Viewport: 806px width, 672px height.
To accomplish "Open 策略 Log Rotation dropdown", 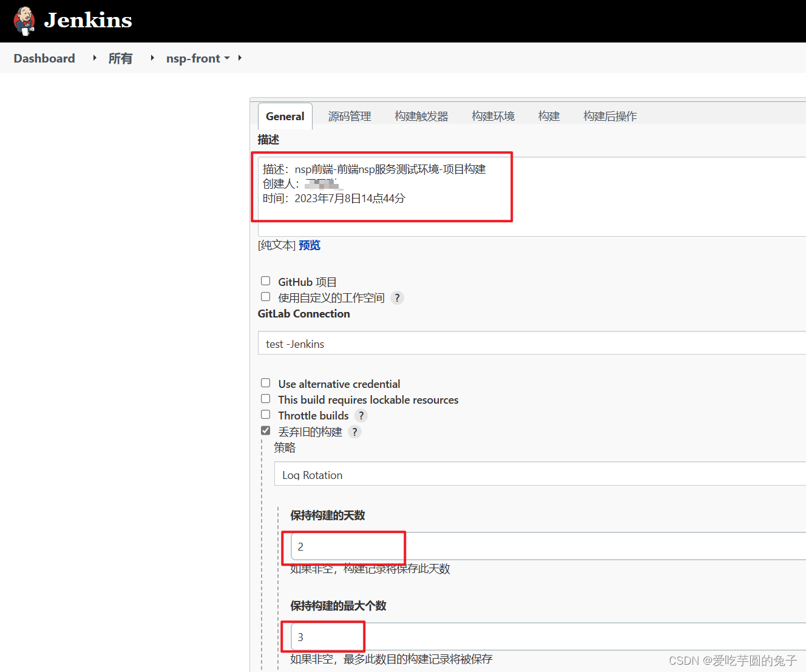I will tap(540, 473).
